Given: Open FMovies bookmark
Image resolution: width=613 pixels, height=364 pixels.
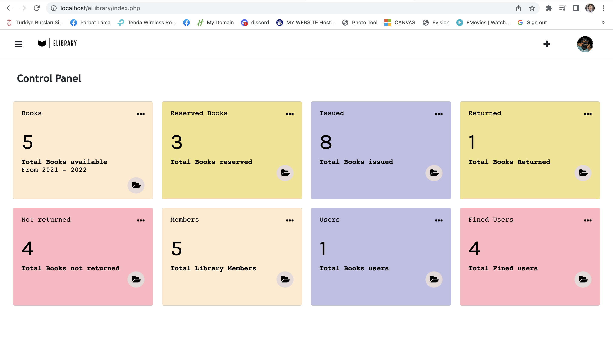Looking at the screenshot, I should pyautogui.click(x=483, y=23).
